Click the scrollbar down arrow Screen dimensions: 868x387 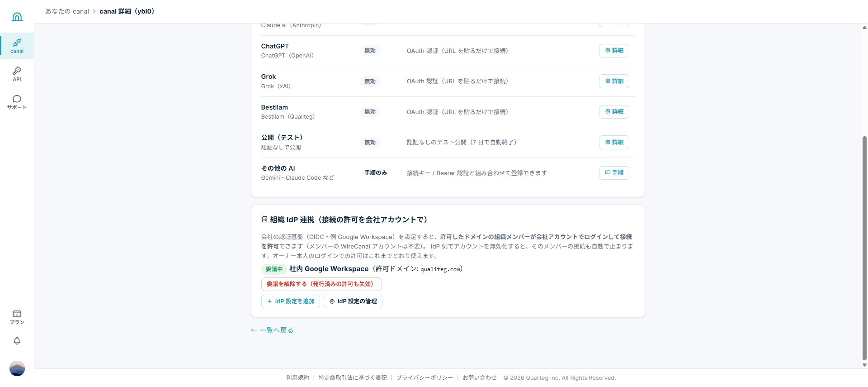[864, 365]
